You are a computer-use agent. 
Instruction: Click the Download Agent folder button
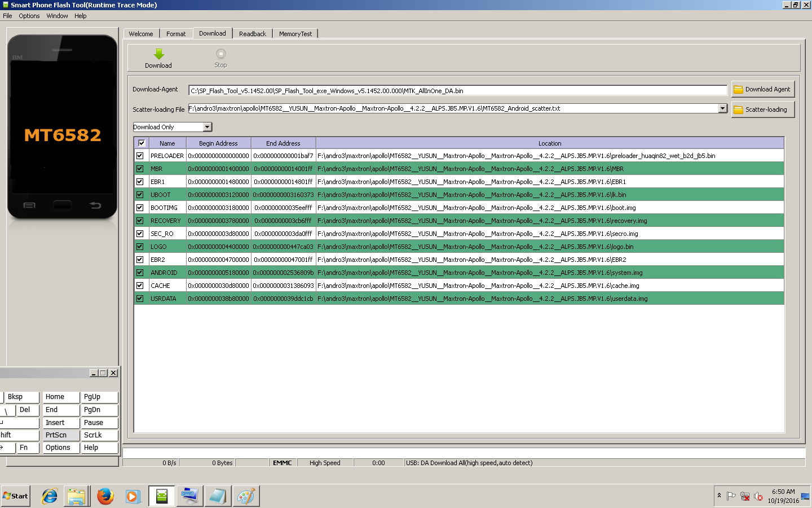coord(763,89)
